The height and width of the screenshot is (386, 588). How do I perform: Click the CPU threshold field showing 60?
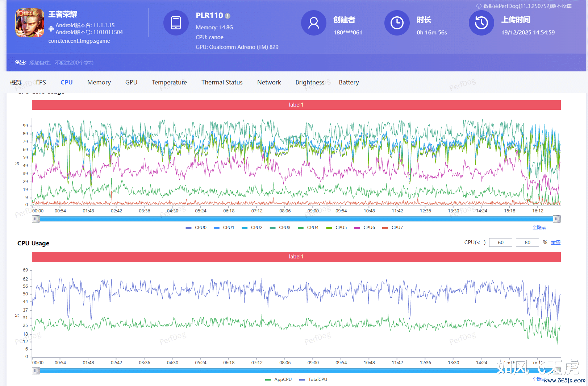point(500,242)
